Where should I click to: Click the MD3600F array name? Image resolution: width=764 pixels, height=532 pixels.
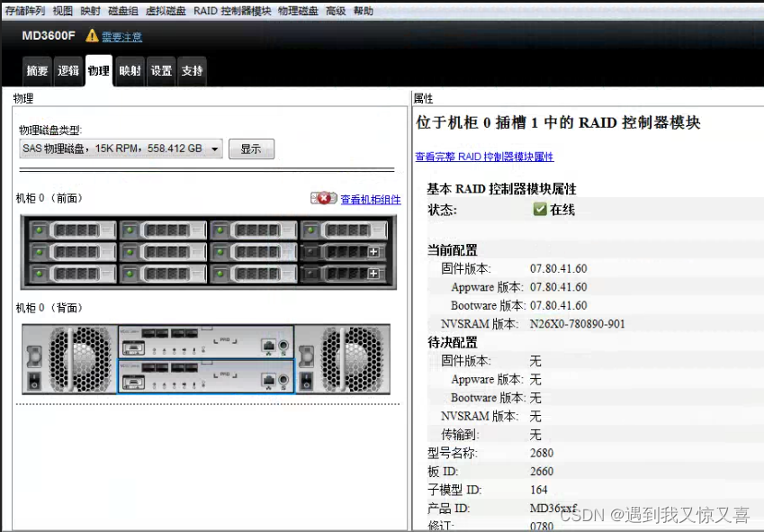(x=49, y=36)
